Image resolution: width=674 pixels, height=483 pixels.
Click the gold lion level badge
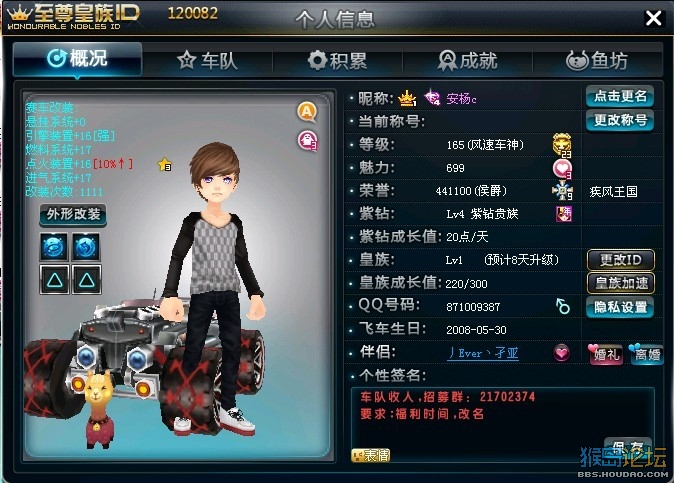coord(562,145)
